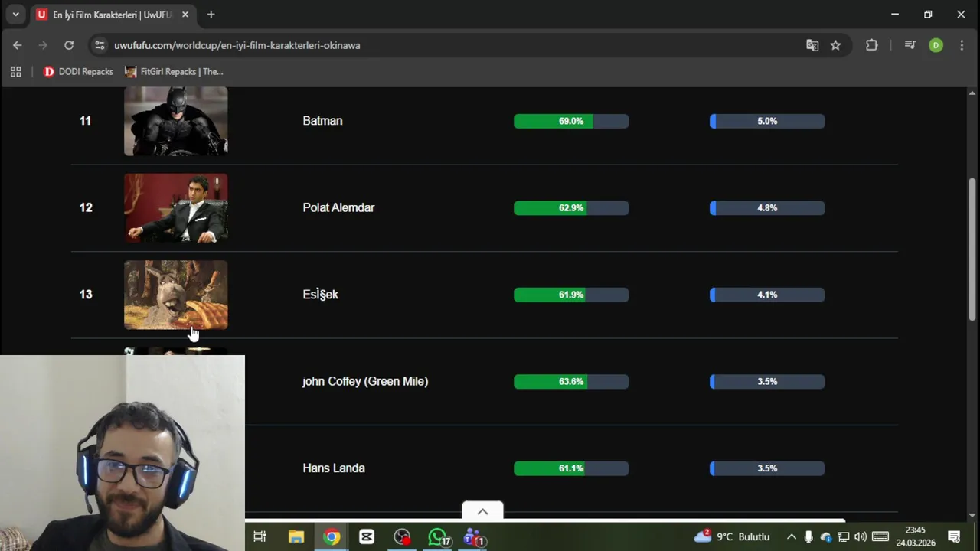Go back to previous page
980x551 pixels.
tap(17, 45)
